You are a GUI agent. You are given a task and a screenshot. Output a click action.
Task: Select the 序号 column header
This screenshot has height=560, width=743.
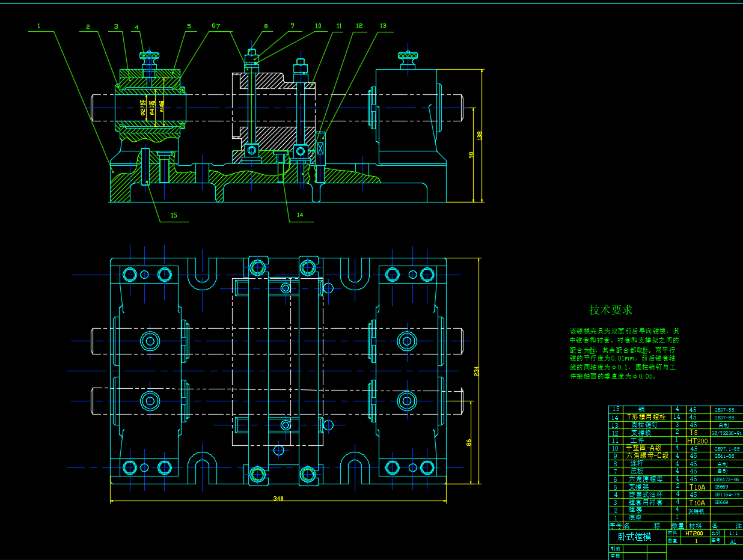pos(614,525)
